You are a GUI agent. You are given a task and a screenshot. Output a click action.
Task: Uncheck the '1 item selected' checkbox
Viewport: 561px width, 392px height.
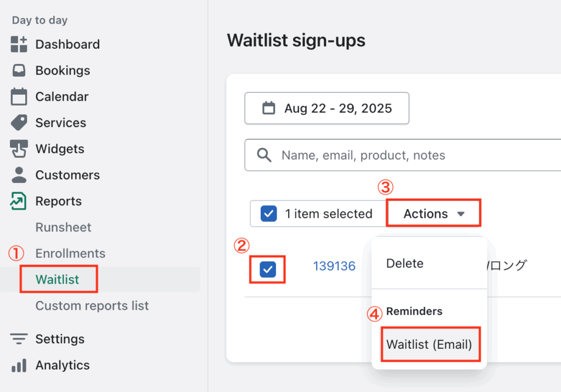[x=268, y=214]
